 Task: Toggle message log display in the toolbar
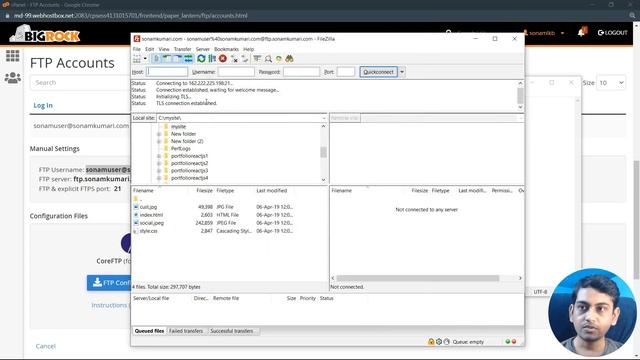(156, 59)
